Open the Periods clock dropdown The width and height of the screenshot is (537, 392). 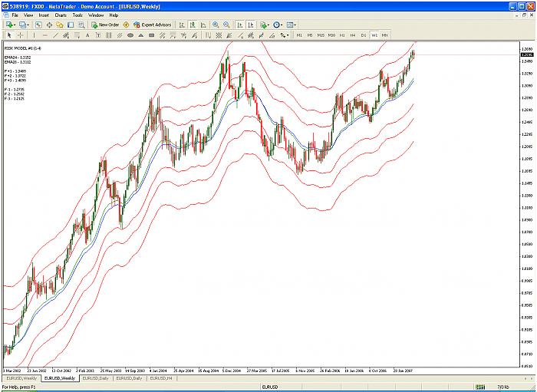point(278,25)
